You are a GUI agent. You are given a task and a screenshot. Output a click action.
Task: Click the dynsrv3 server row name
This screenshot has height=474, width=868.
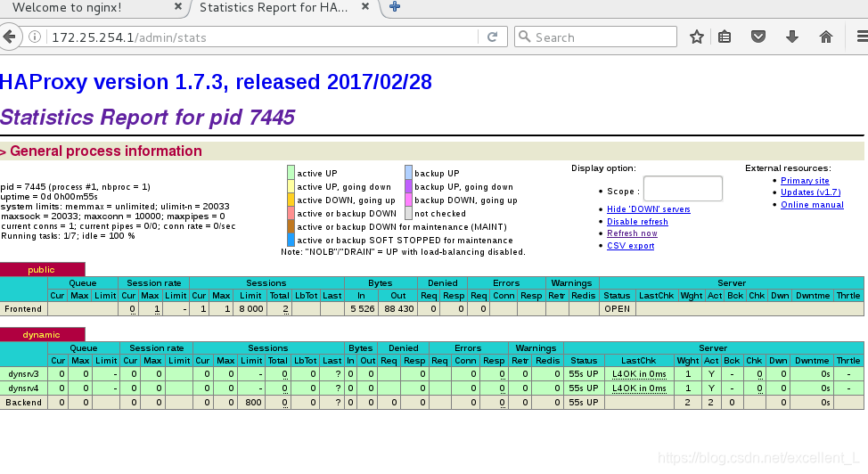tap(23, 374)
